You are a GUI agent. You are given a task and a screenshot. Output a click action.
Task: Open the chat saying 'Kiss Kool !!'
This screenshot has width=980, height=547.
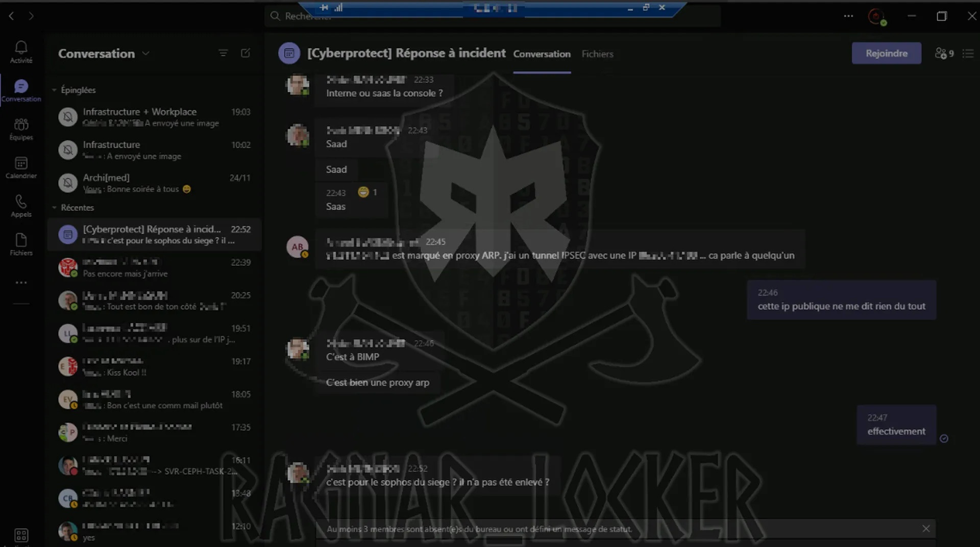pyautogui.click(x=154, y=366)
